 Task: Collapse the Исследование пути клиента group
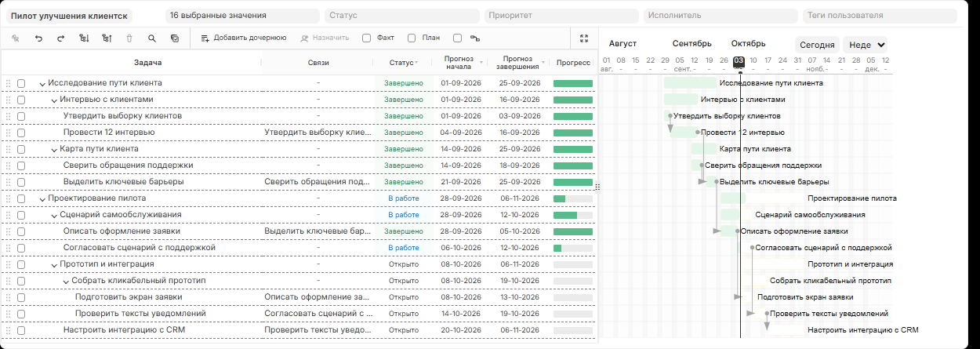click(42, 83)
